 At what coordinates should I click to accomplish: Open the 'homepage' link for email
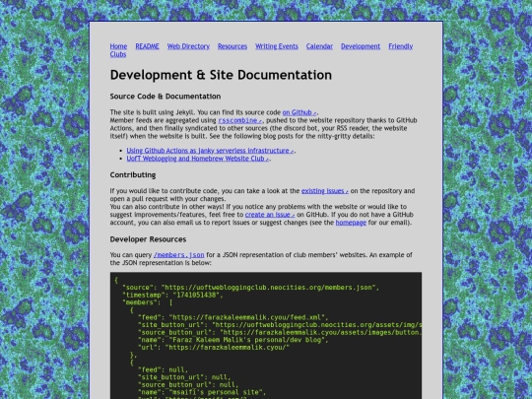coord(351,223)
